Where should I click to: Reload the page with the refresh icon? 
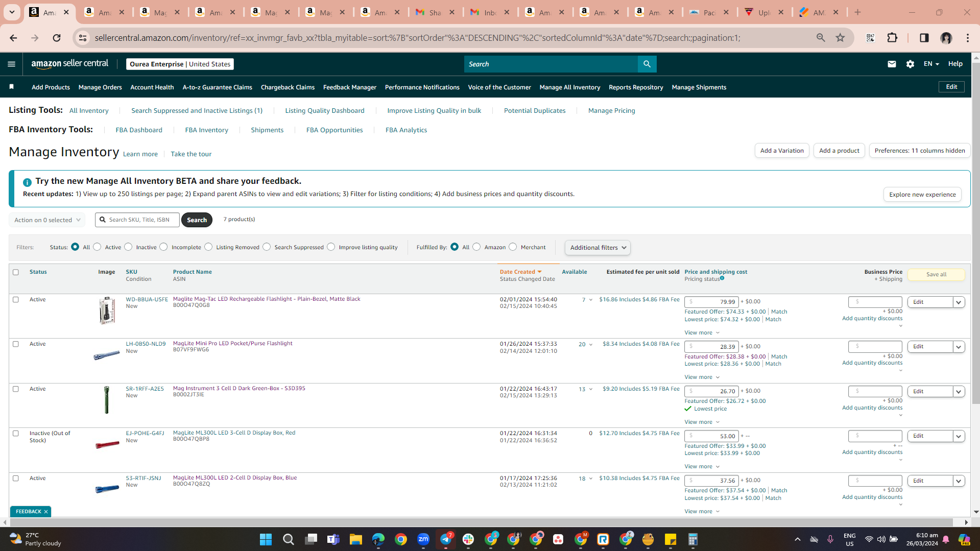tap(57, 38)
